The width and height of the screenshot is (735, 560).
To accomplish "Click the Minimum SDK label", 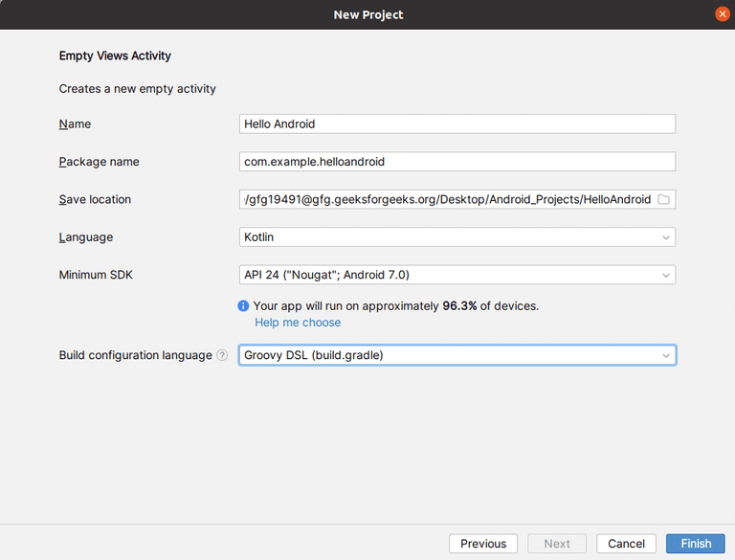I will point(96,275).
